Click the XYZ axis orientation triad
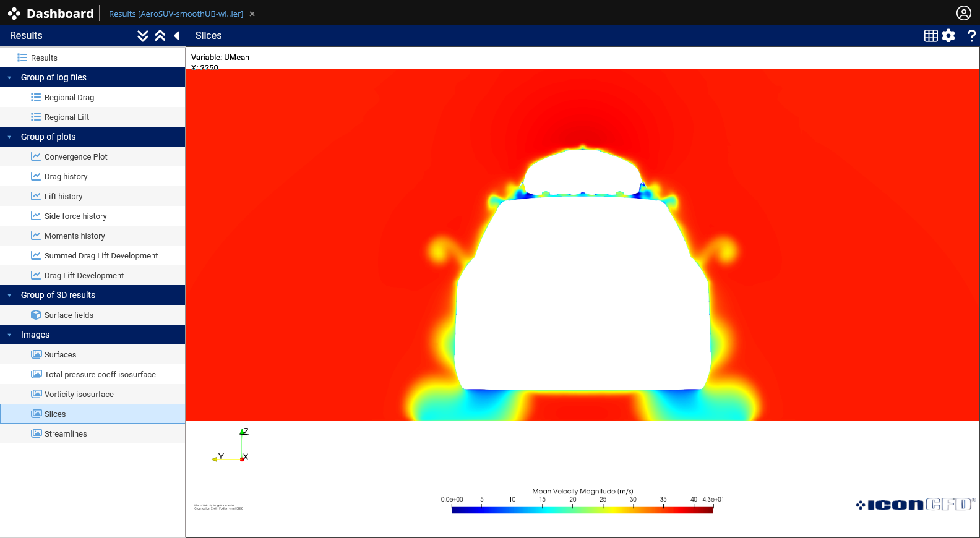980x538 pixels. tap(230, 445)
